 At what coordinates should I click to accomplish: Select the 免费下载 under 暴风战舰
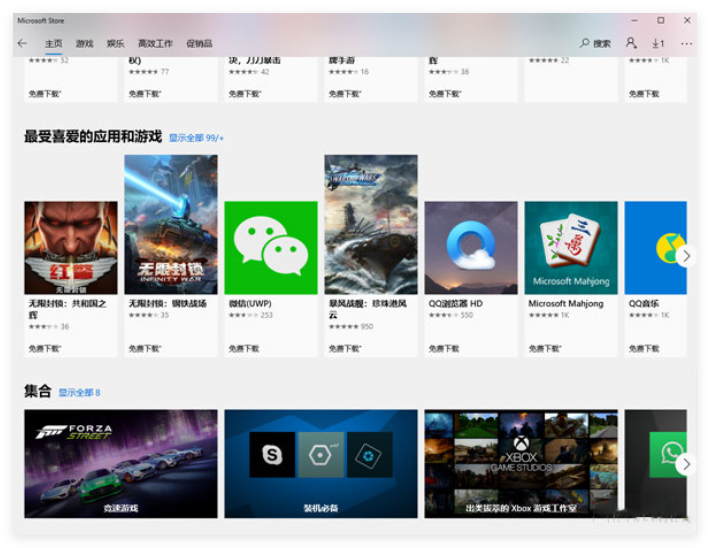pyautogui.click(x=345, y=348)
